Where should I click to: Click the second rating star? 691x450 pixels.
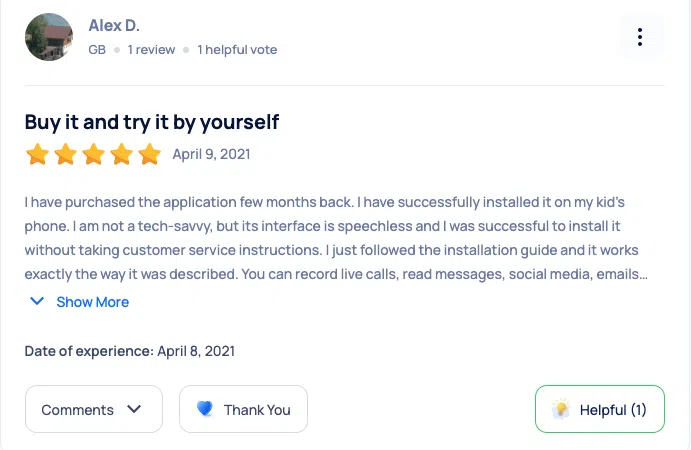click(x=65, y=154)
